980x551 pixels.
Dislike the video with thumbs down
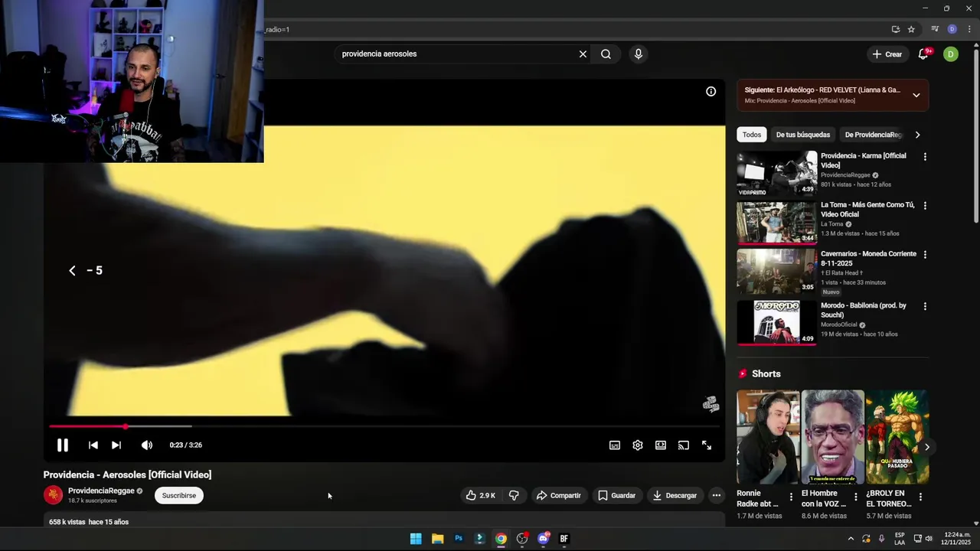coord(514,495)
